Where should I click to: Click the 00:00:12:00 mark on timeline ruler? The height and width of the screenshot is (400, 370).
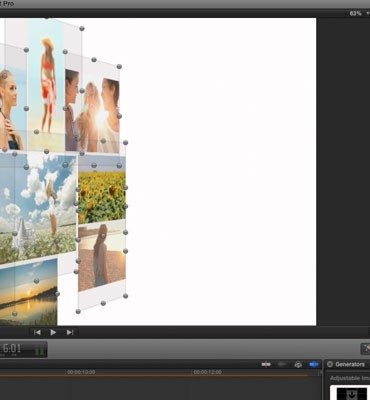point(207,372)
